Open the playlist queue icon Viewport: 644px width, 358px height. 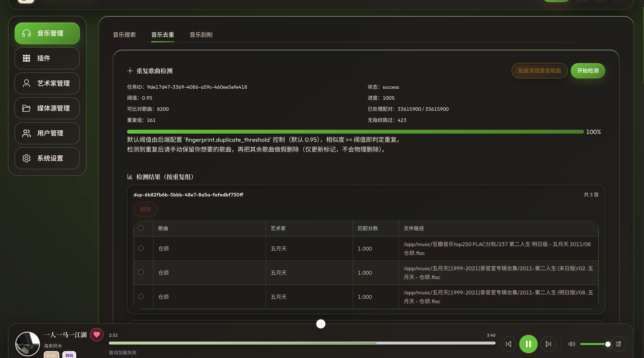tap(618, 344)
